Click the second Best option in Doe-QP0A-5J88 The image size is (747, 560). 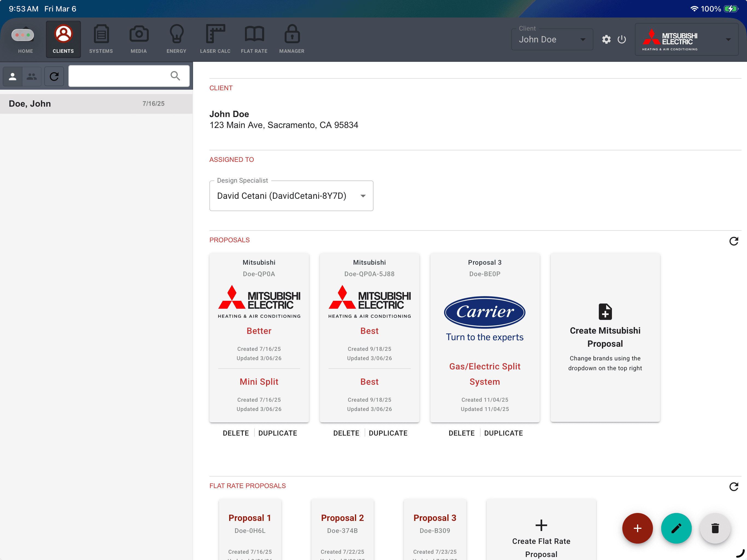pos(369,382)
